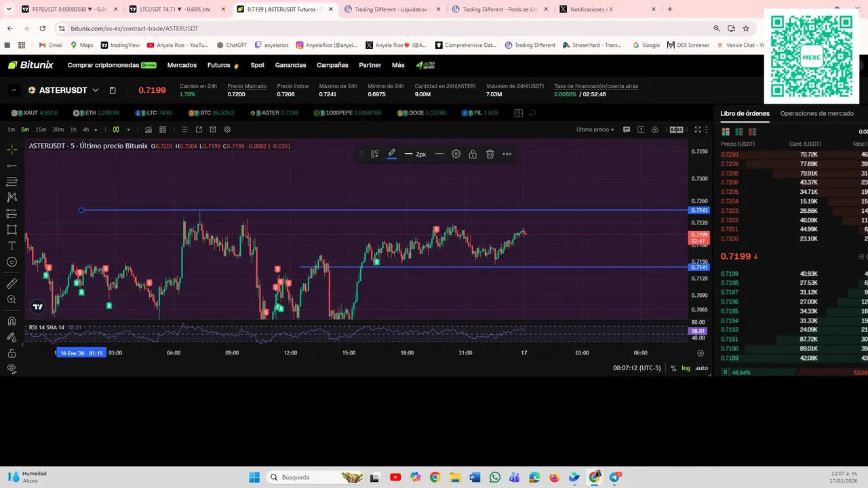Save chart to cloud icon
Viewport: 868px width, 488px height.
tap(655, 129)
